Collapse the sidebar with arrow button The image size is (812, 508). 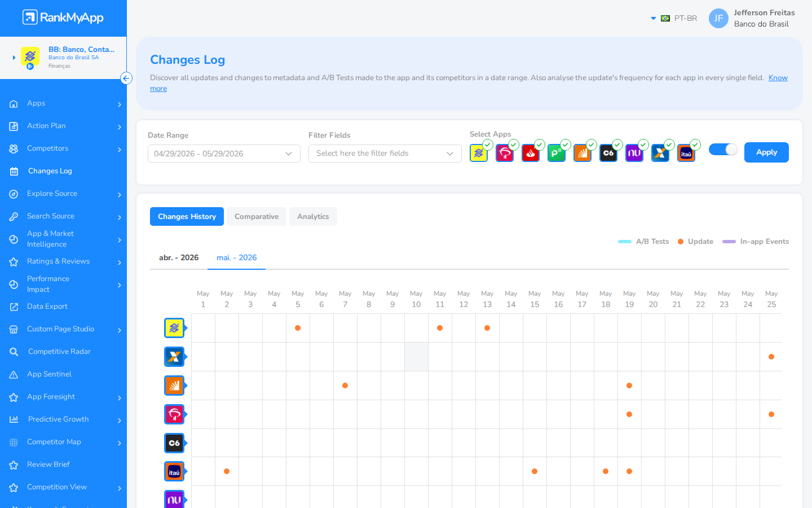click(x=126, y=78)
